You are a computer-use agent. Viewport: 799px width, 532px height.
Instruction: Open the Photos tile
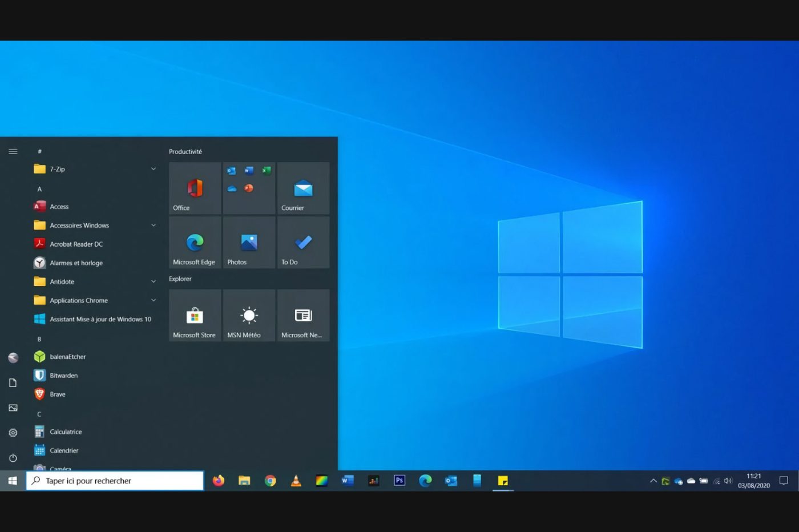pos(249,243)
